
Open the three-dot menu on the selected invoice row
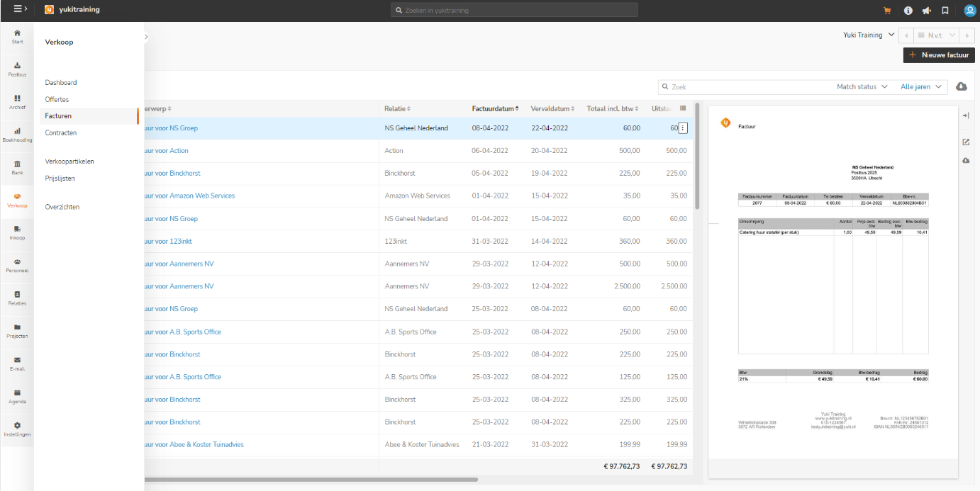tap(683, 128)
